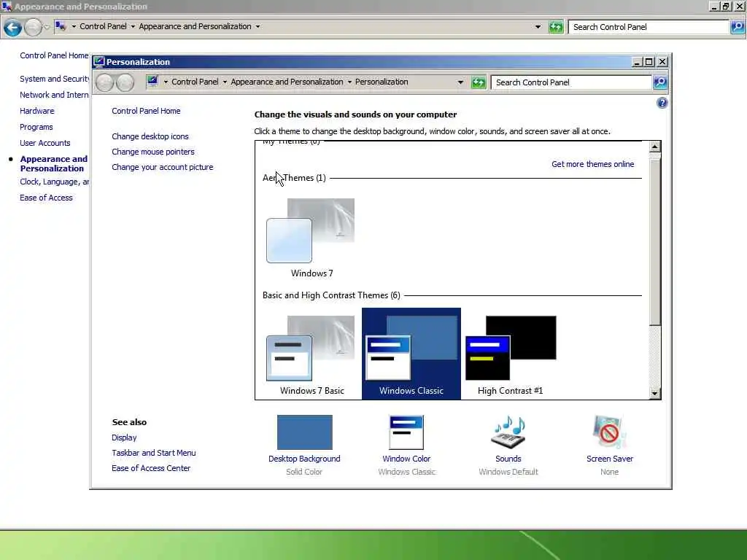Expand arrow after Control Panel in background window breadcrumb

point(133,27)
